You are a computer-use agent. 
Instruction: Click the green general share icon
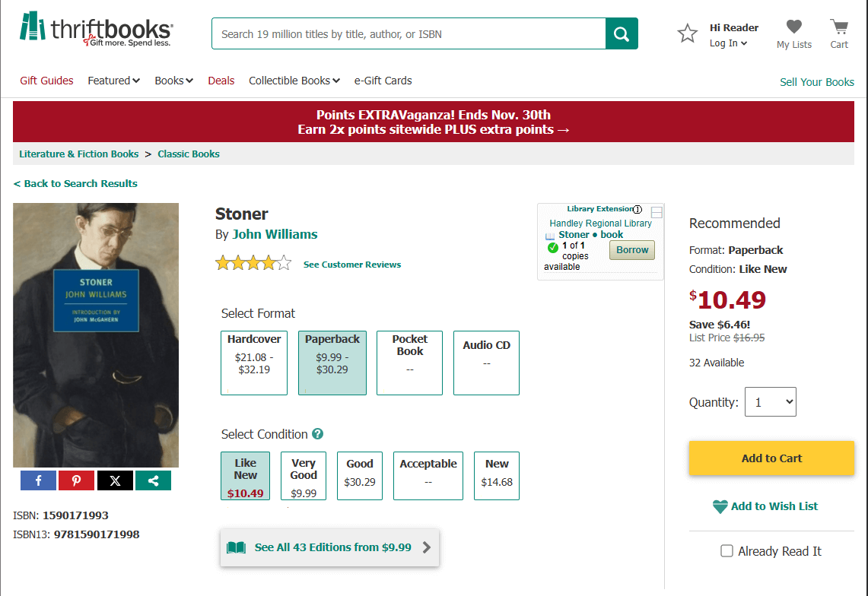pos(153,480)
